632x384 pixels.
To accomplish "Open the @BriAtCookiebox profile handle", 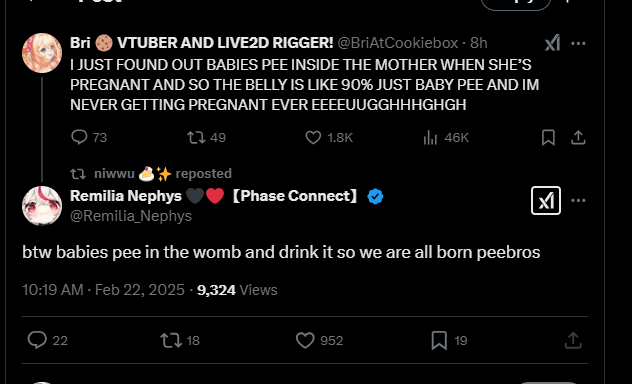I will 397,43.
